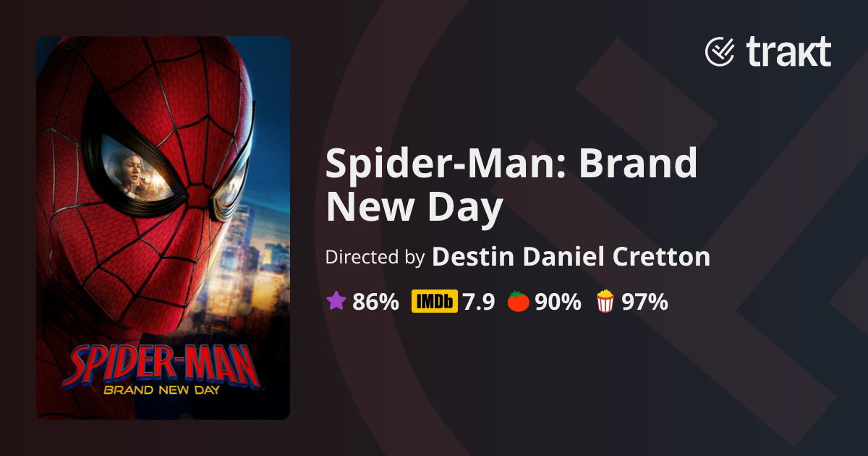The height and width of the screenshot is (456, 868).
Task: Open the Spider-Man movie poster thumbnail
Action: (163, 228)
